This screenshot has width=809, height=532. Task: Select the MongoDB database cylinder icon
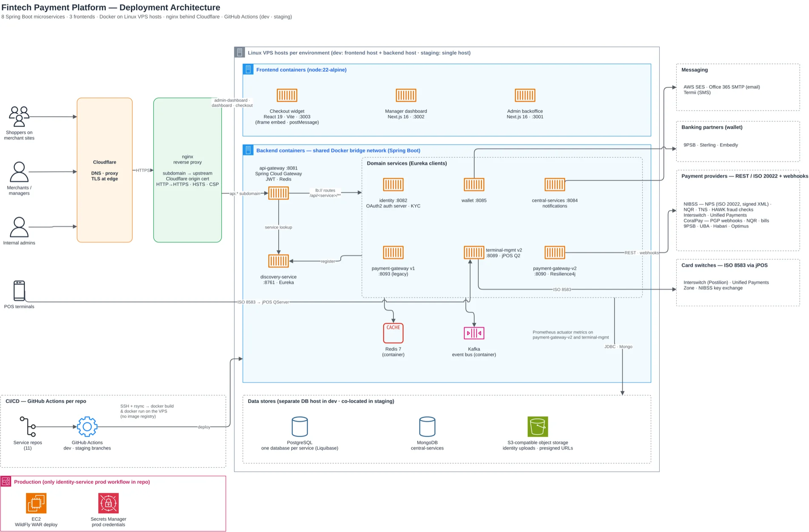click(x=427, y=427)
